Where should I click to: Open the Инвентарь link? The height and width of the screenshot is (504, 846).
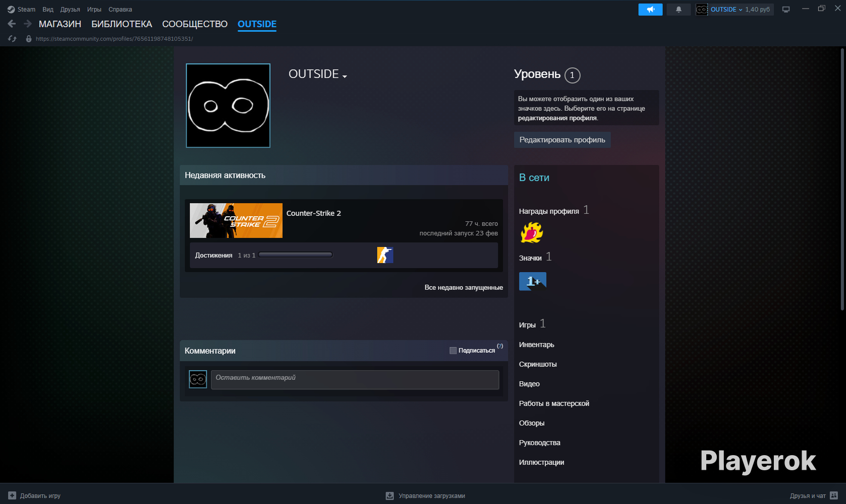[537, 345]
